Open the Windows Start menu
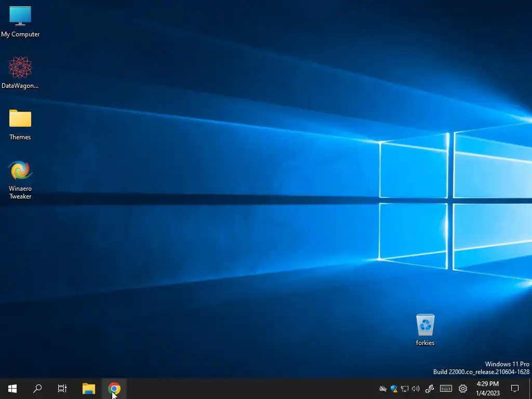Viewport: 532px width, 399px height. [x=12, y=389]
